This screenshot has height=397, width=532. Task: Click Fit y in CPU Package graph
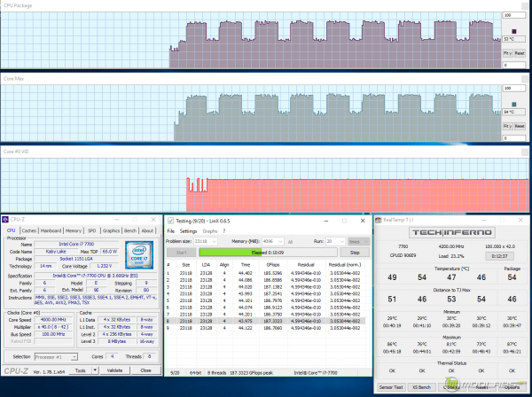tap(507, 53)
